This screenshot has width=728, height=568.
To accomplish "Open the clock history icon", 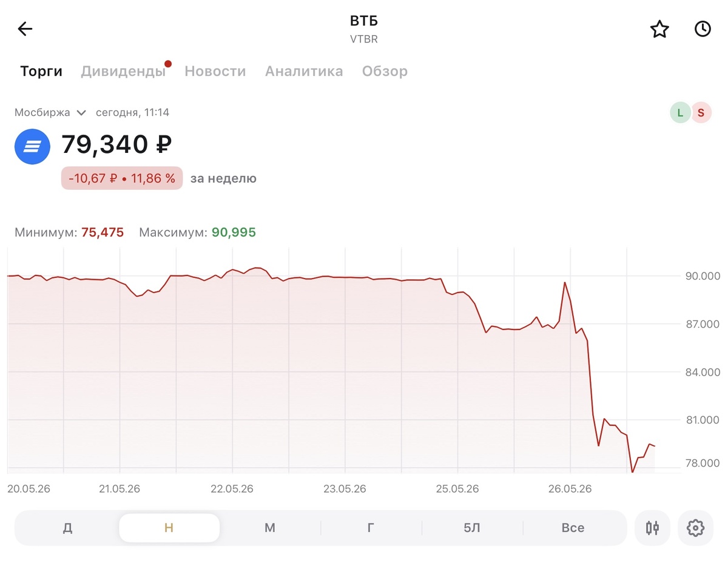I will coord(703,29).
